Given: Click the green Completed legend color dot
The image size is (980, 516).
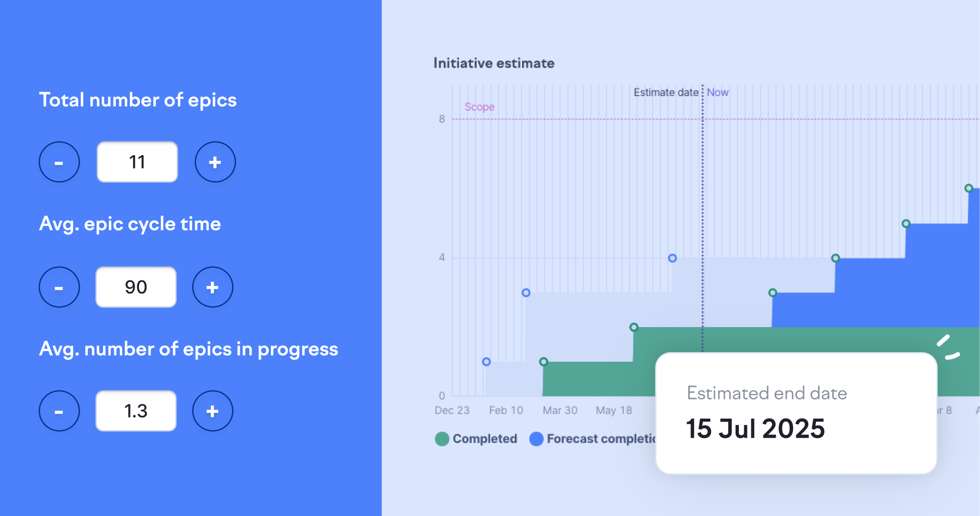Looking at the screenshot, I should click(x=442, y=439).
